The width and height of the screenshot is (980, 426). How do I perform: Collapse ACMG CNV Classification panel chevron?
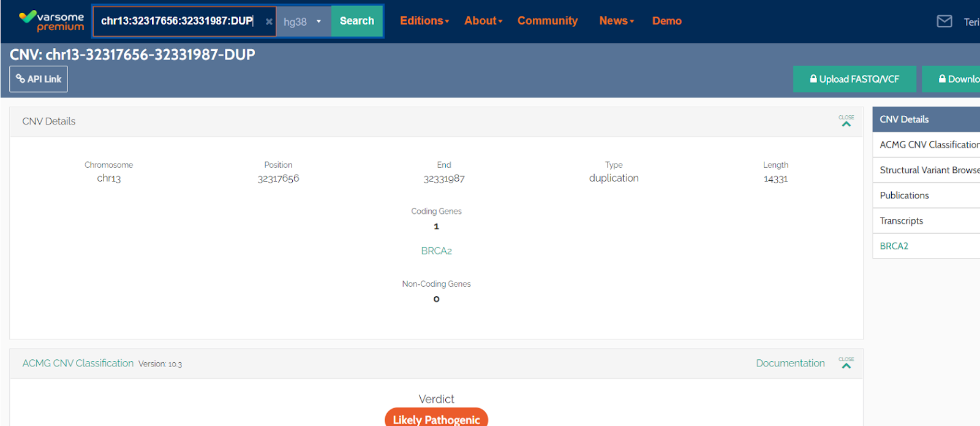[x=846, y=363]
